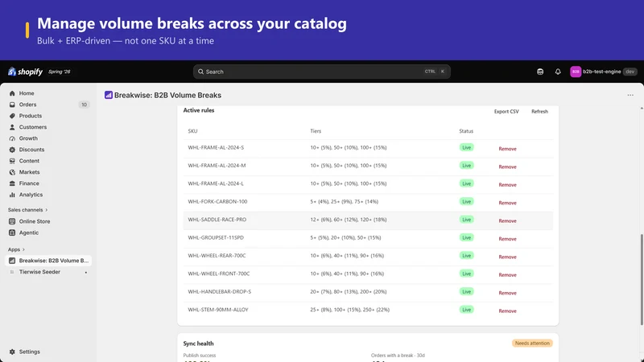Click tiers text 5+ (4%), 25+ (9%), 75+ (14%)
This screenshot has width=644, height=362.
click(345, 202)
